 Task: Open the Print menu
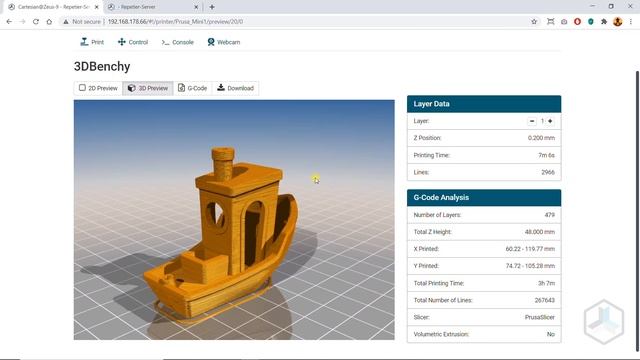click(x=92, y=42)
